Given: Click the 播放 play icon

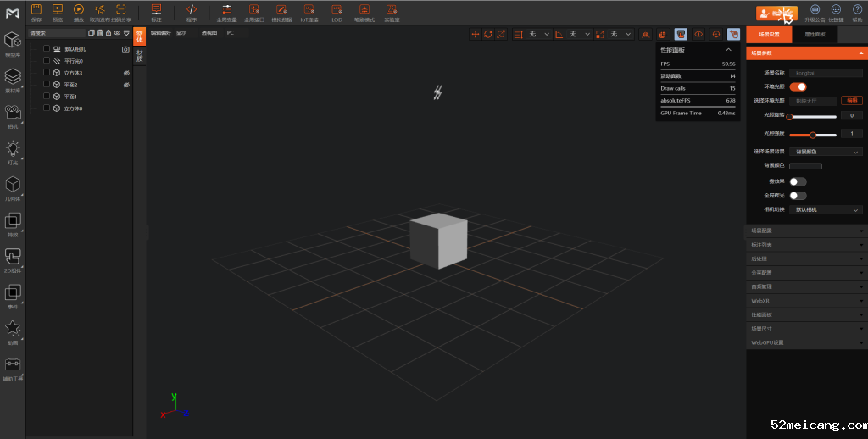Looking at the screenshot, I should 78,9.
